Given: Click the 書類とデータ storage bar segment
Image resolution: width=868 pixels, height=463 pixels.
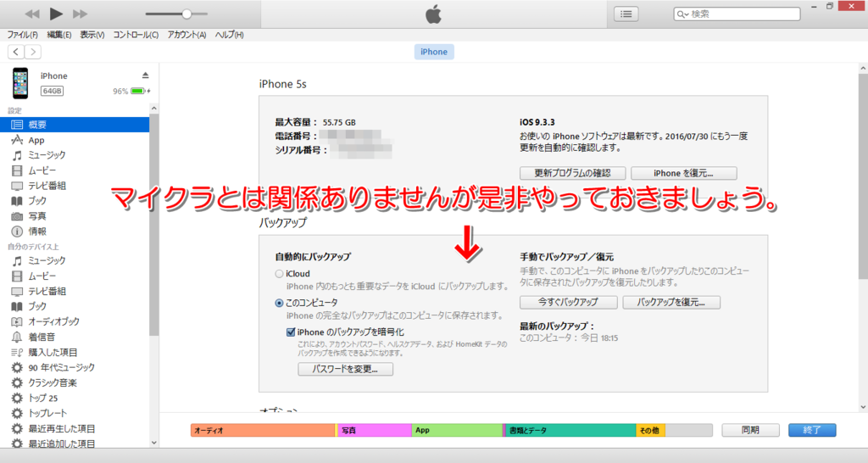Looking at the screenshot, I should [x=570, y=430].
